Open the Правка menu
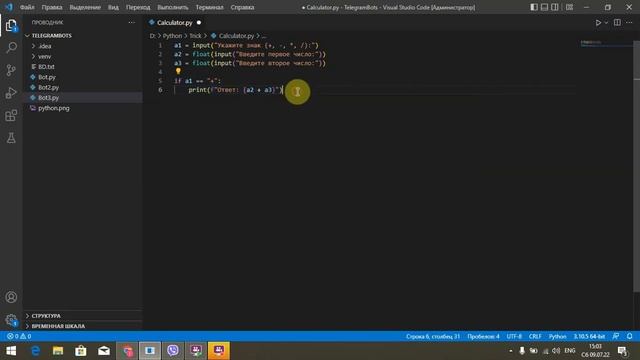Viewport: 640px width, 360px height. point(52,7)
